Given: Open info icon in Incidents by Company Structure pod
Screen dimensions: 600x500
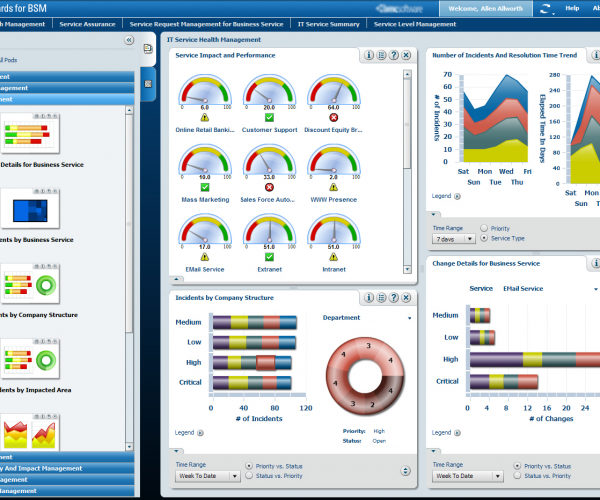Looking at the screenshot, I should tap(369, 298).
